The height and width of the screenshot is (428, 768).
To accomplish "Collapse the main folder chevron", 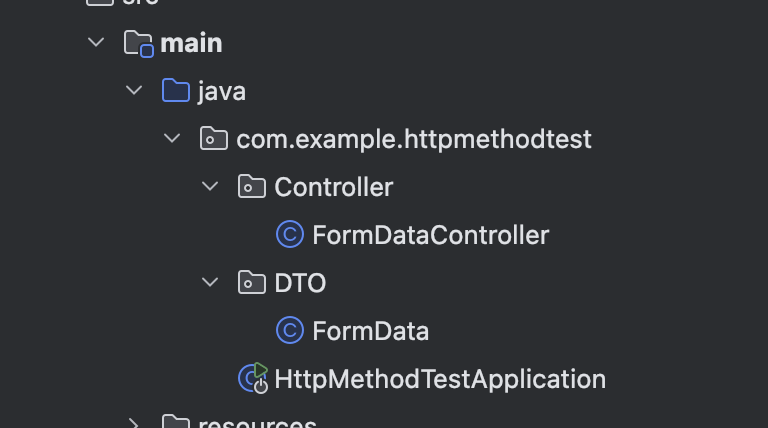I will (96, 42).
